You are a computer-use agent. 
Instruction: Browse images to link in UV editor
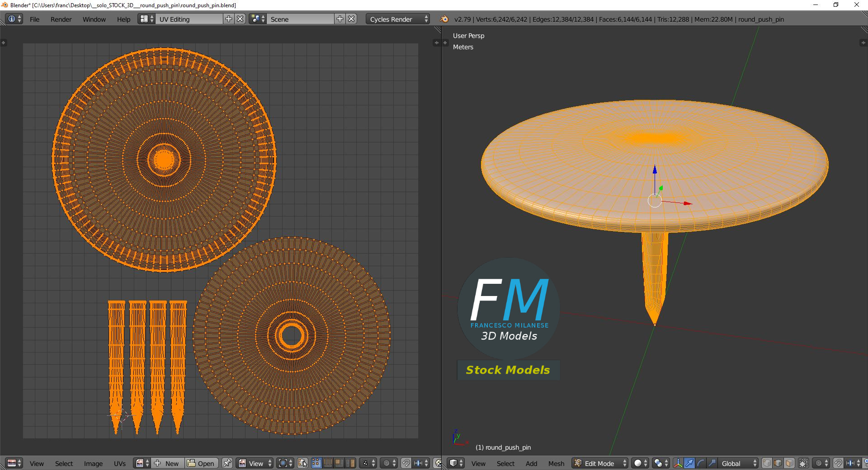coord(142,463)
